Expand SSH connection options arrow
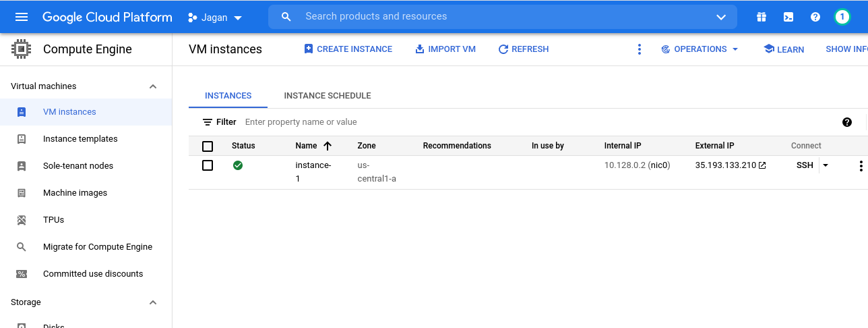 pyautogui.click(x=826, y=165)
